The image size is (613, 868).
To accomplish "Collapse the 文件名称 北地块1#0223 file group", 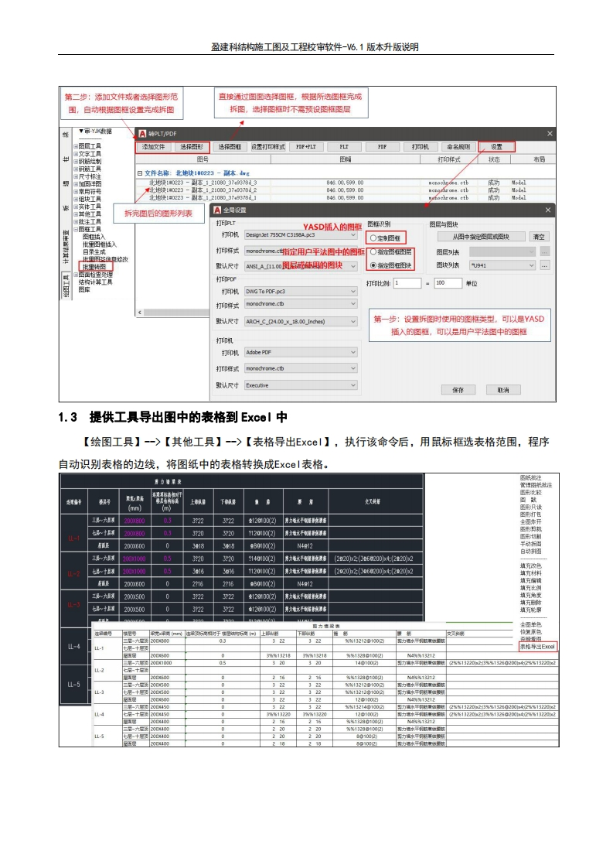I will (140, 173).
